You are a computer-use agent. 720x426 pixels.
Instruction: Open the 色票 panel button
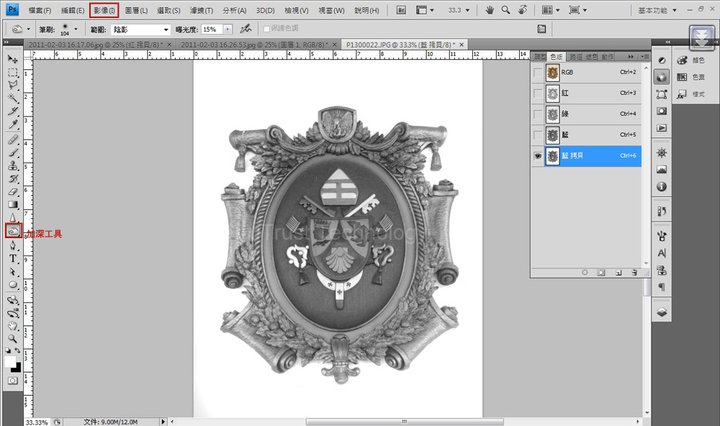pos(692,77)
